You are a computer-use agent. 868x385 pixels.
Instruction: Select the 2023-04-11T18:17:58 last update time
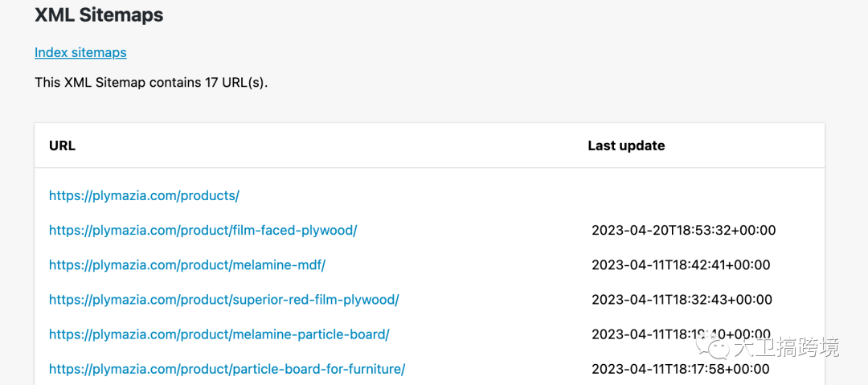click(x=680, y=369)
